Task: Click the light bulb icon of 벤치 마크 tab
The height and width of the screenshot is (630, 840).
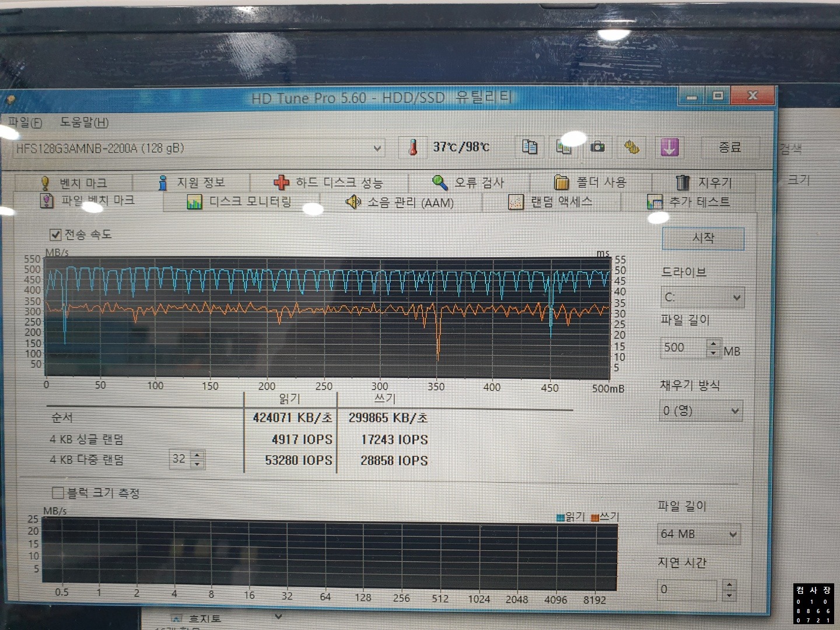Action: (45, 183)
